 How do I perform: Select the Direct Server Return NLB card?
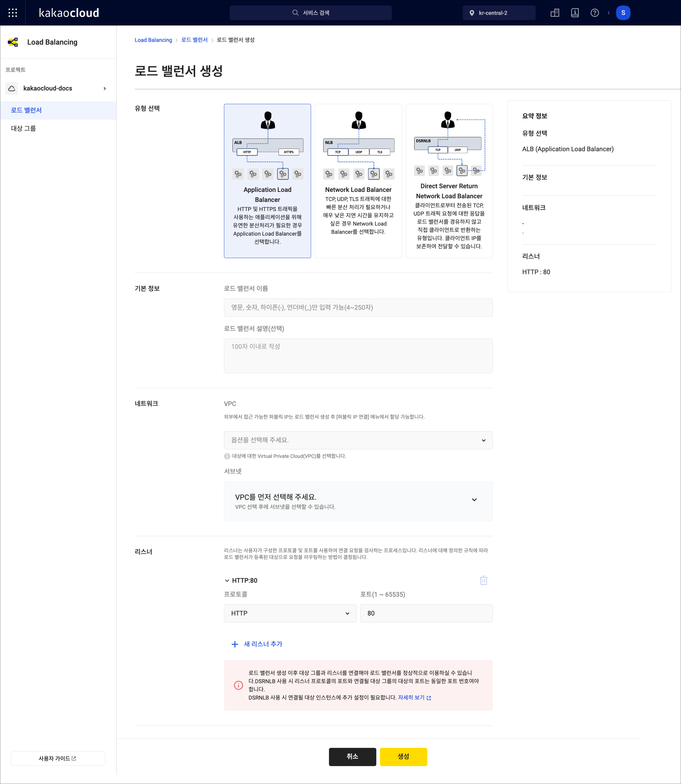click(x=449, y=181)
